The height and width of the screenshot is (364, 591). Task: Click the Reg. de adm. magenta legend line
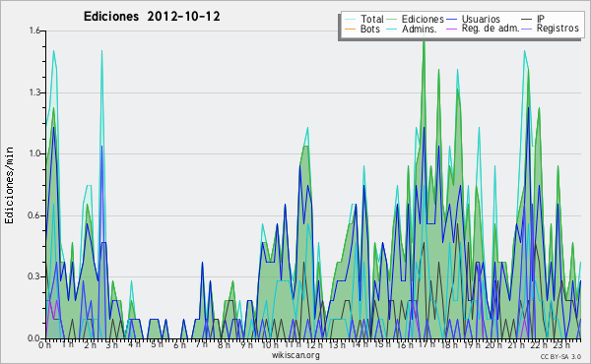pos(451,29)
